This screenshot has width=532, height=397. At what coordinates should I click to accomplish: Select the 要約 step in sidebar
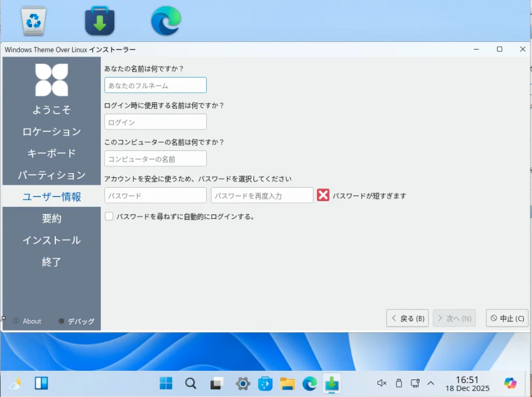[x=52, y=218]
